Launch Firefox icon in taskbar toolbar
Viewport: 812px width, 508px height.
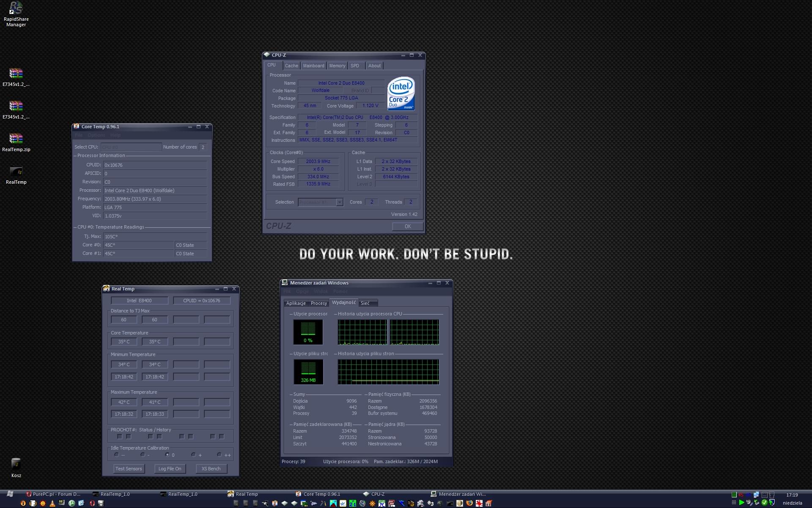coord(469,503)
